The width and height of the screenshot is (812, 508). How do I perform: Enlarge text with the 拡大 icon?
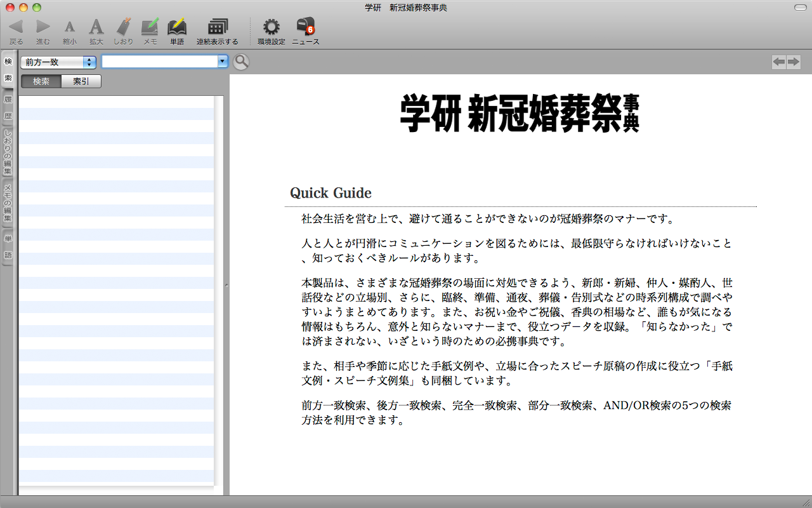96,27
